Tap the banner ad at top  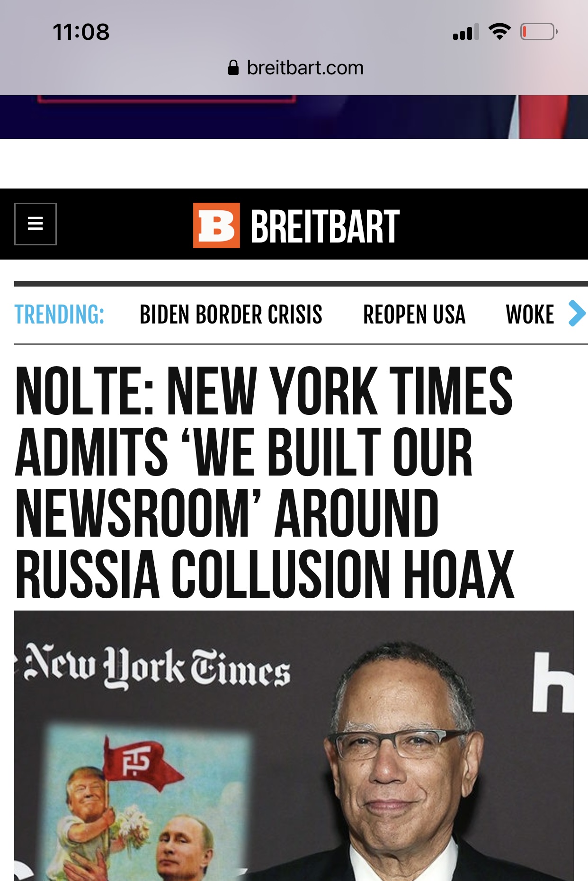point(294,117)
